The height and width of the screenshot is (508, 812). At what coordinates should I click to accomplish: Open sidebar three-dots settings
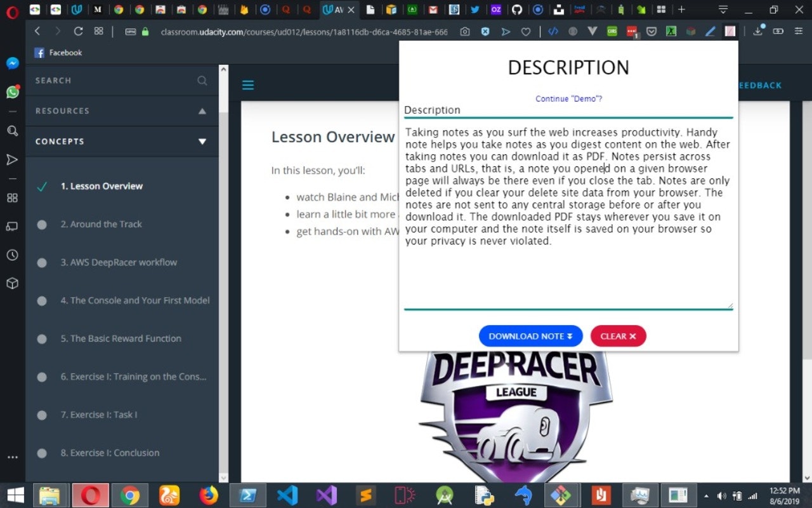pos(12,457)
